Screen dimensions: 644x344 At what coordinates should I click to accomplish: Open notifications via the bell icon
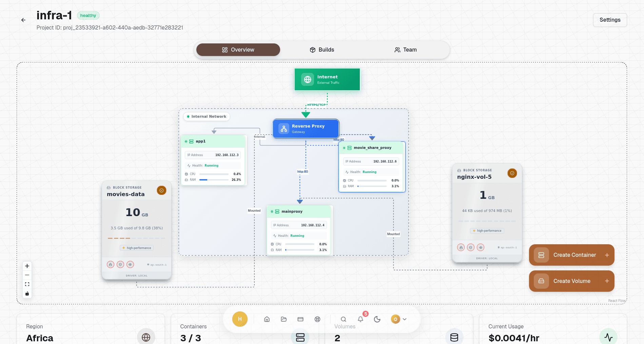(x=360, y=319)
